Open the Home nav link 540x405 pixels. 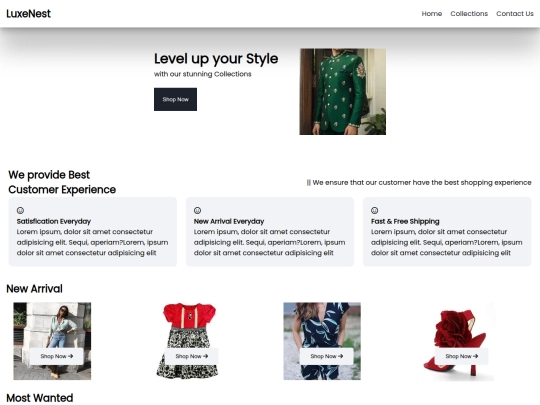(432, 14)
